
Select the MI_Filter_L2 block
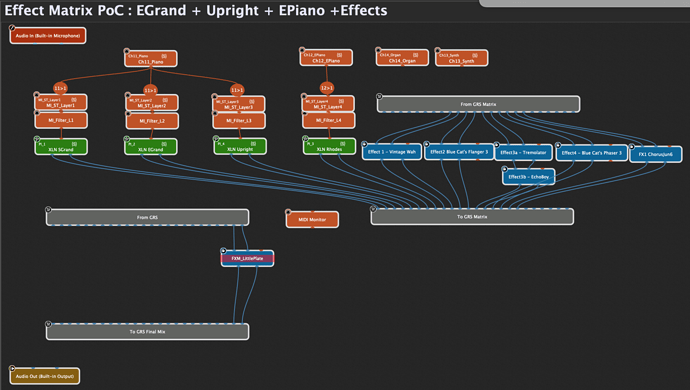(x=152, y=121)
